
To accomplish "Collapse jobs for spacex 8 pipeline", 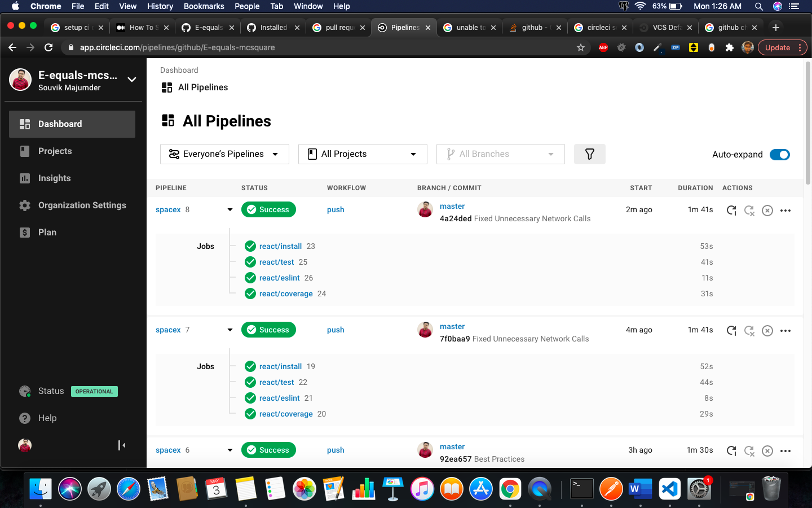I will click(230, 209).
